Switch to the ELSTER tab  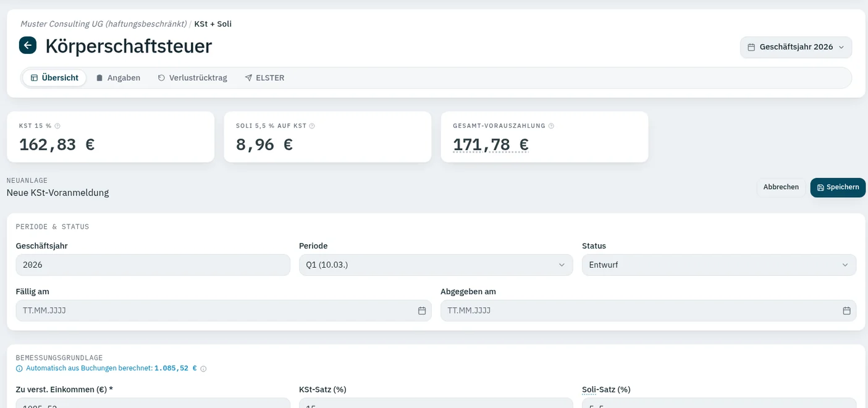tap(264, 78)
